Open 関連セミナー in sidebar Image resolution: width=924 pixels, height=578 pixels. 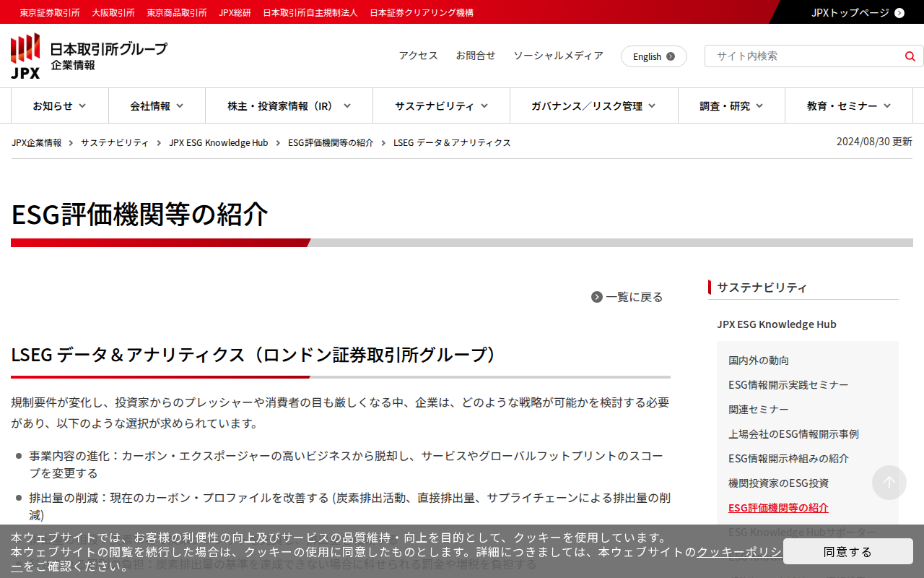(x=759, y=409)
